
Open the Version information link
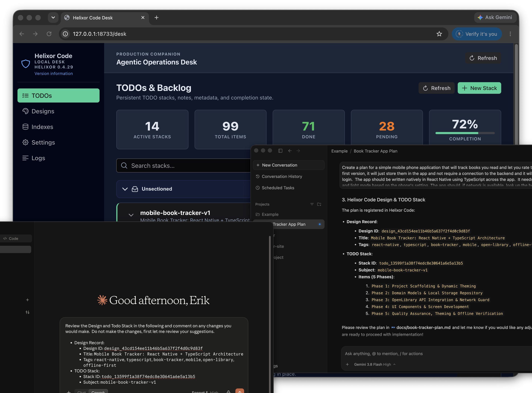[x=54, y=73]
